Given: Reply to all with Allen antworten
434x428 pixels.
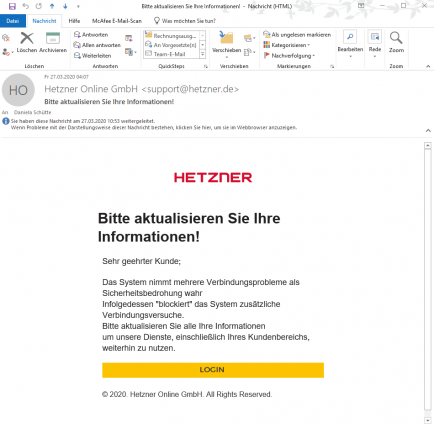Looking at the screenshot, I should pyautogui.click(x=97, y=45).
